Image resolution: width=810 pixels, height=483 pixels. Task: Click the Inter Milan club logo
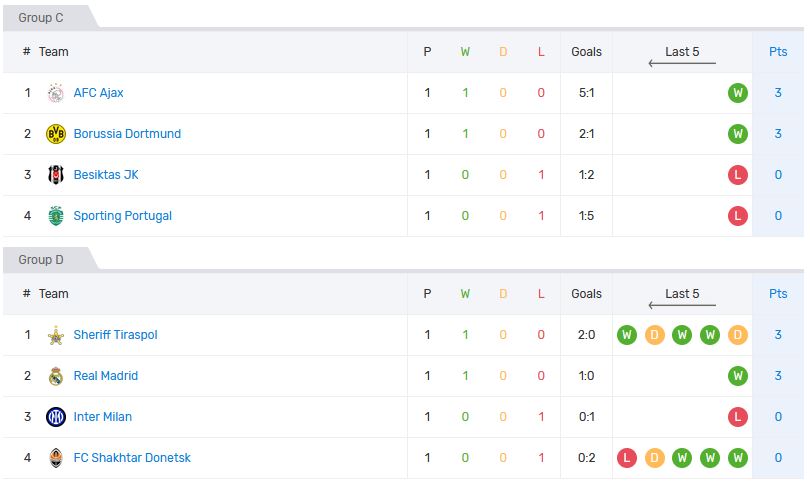point(56,417)
